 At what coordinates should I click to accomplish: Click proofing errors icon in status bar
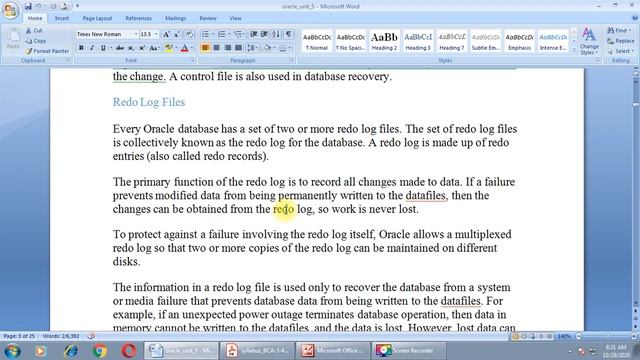click(x=91, y=336)
